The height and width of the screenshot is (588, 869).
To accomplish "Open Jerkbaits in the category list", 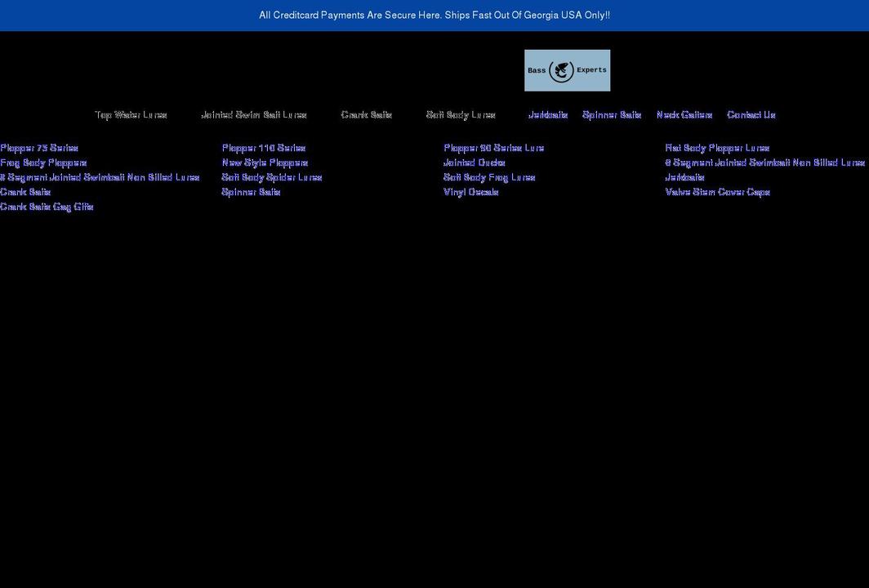I will click(685, 177).
